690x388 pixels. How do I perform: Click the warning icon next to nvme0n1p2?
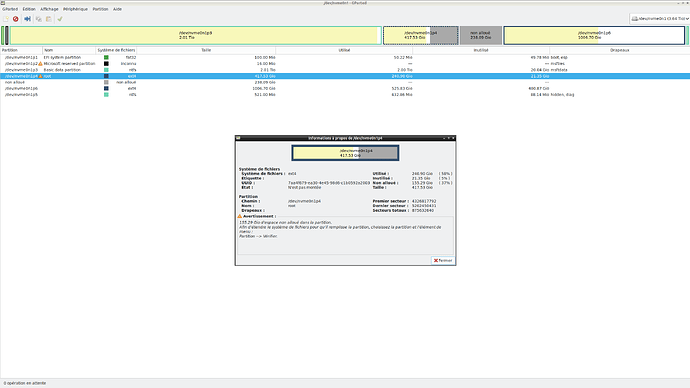tap(40, 64)
